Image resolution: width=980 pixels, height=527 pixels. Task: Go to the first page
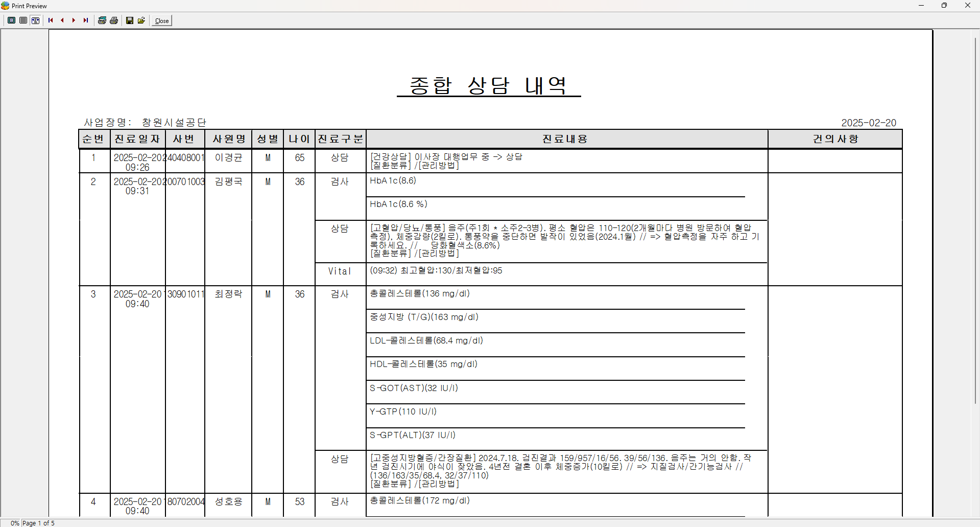coord(51,20)
